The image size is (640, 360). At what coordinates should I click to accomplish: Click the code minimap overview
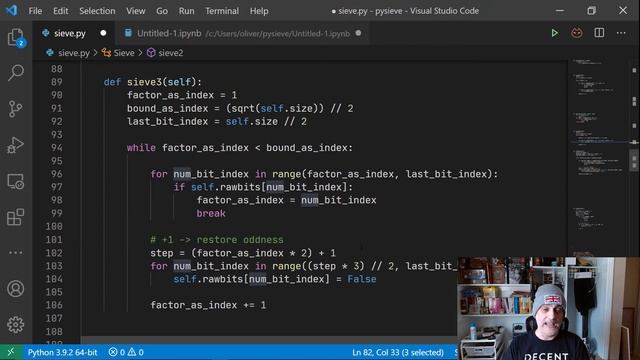click(598, 159)
